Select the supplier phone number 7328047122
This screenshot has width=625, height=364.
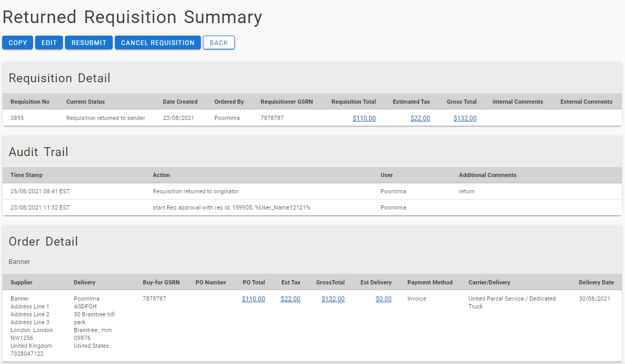click(27, 354)
